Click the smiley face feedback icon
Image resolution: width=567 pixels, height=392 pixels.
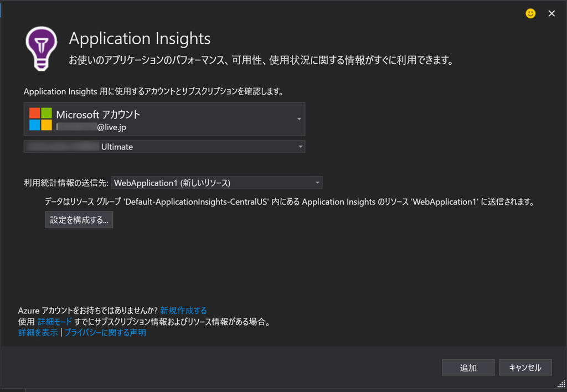click(530, 14)
